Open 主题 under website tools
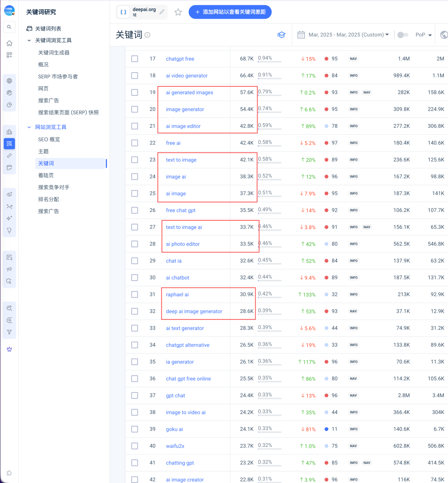The width and height of the screenshot is (448, 483). point(44,151)
